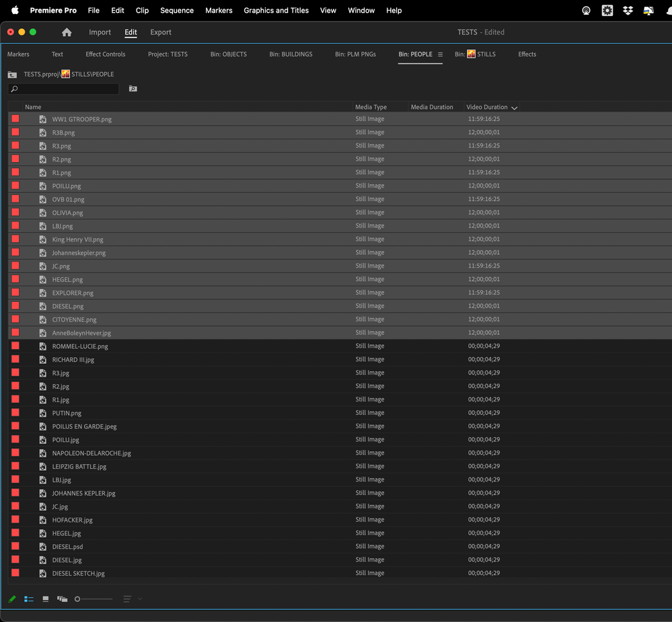Open the Bin: STILLS tab
672x622 pixels.
(475, 54)
